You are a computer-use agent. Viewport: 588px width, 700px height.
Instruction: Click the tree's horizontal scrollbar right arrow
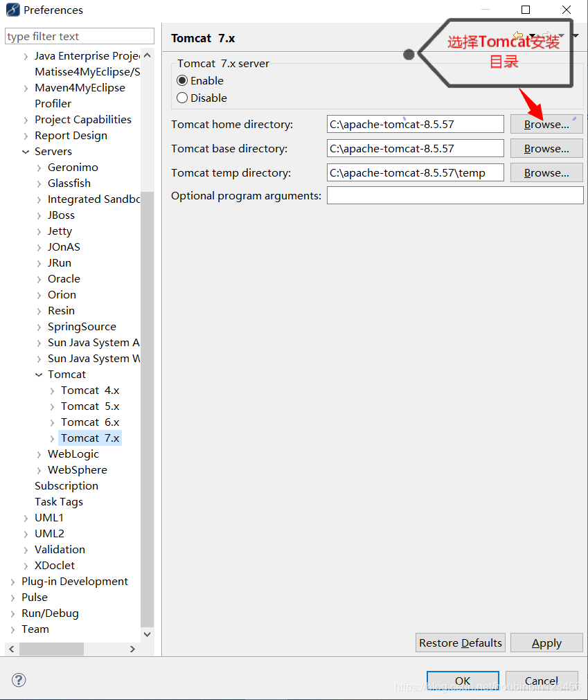pyautogui.click(x=132, y=649)
